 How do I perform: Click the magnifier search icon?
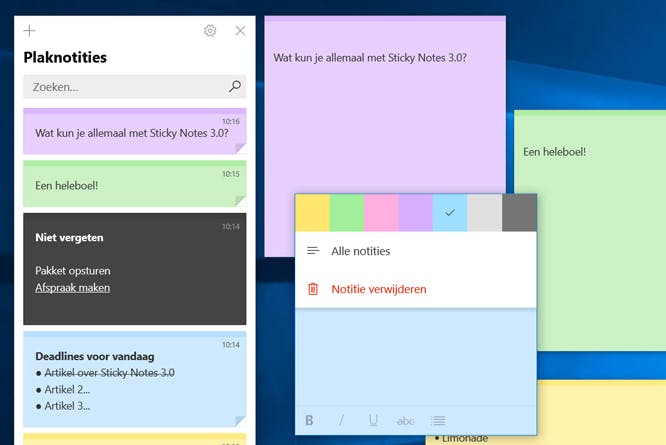coord(235,86)
